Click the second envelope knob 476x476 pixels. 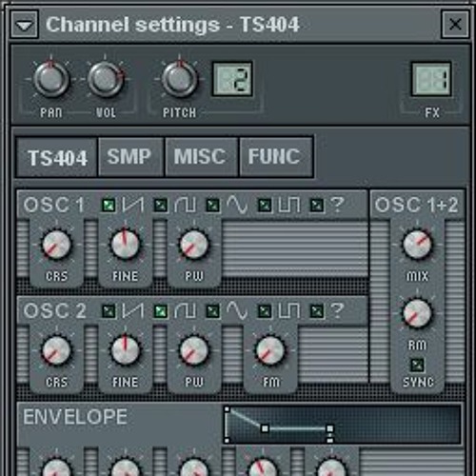(125, 466)
